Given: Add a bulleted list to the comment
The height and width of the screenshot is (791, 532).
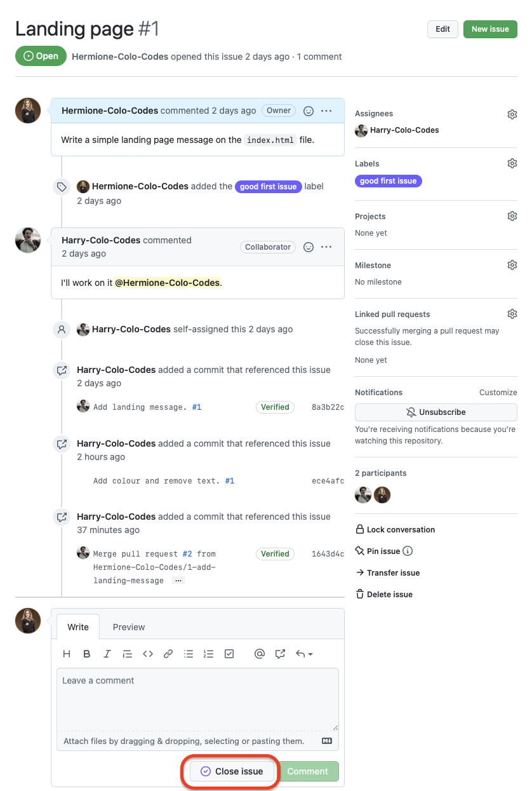Looking at the screenshot, I should [x=189, y=654].
